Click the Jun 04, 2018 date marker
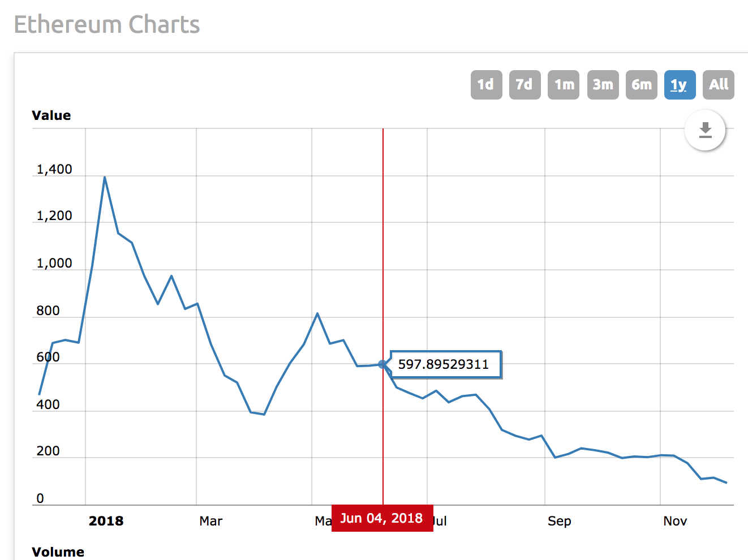The width and height of the screenshot is (748, 560). point(382,518)
